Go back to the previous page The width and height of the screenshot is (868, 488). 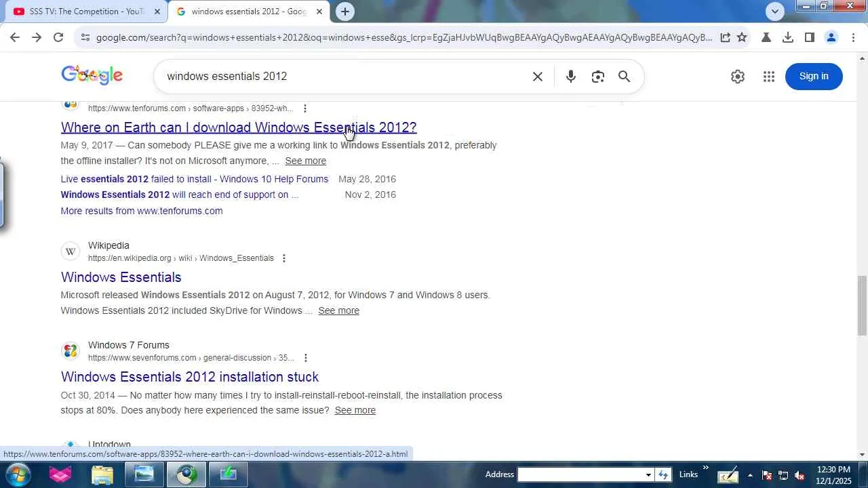tap(15, 38)
